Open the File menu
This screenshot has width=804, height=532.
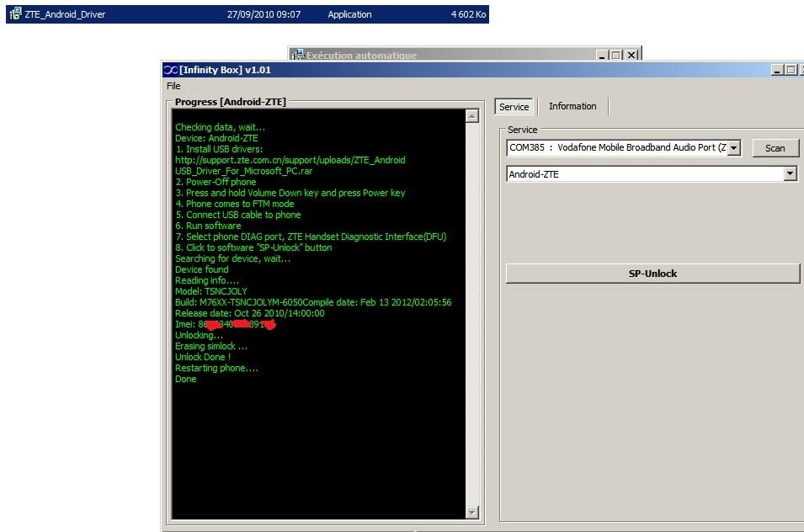pyautogui.click(x=173, y=86)
